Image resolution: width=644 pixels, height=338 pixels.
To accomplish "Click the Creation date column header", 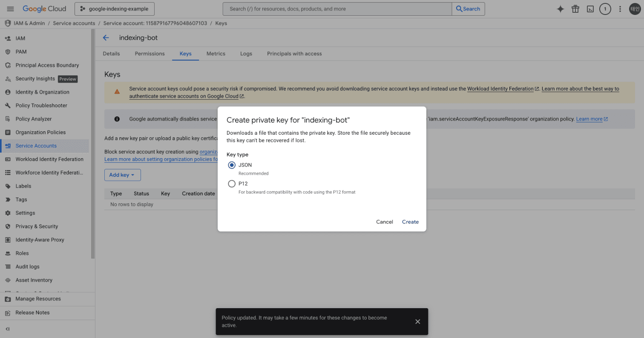I will coord(198,194).
